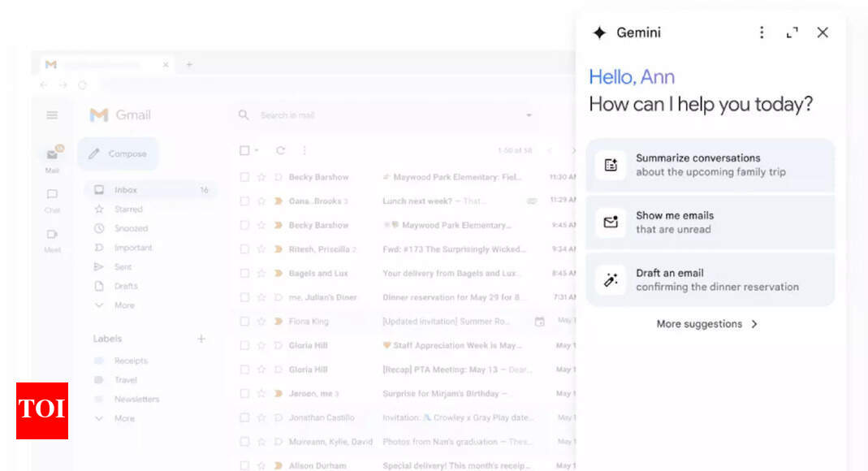Viewport: 868px width, 471px height.
Task: Open the Chat section in side rail
Action: click(52, 201)
